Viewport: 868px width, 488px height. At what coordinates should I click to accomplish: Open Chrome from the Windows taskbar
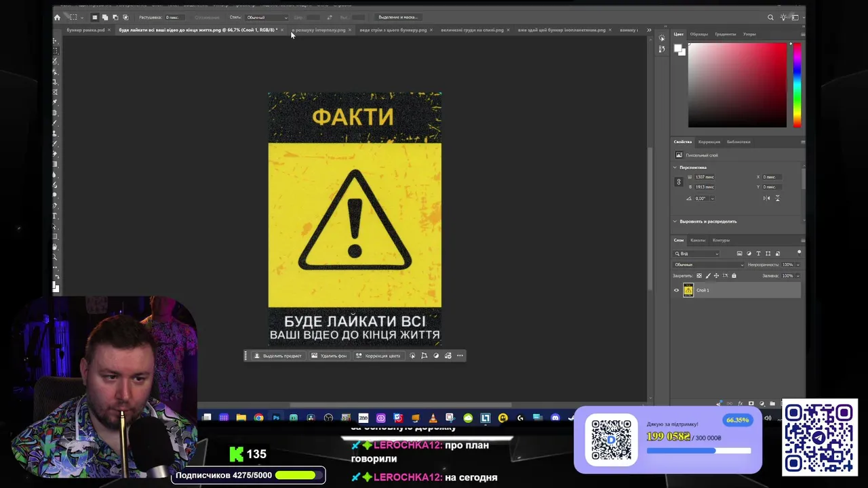tap(258, 418)
